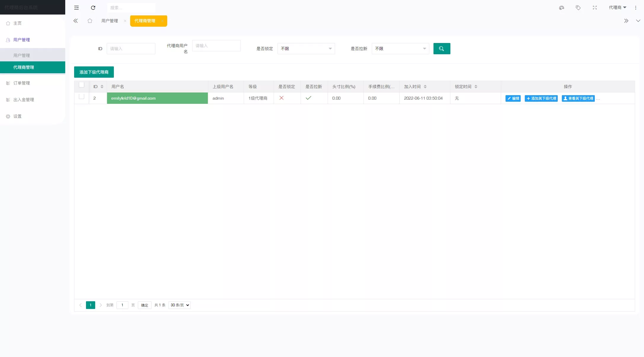This screenshot has width=644, height=357.
Task: Expand the 代理商 account menu
Action: point(617,8)
